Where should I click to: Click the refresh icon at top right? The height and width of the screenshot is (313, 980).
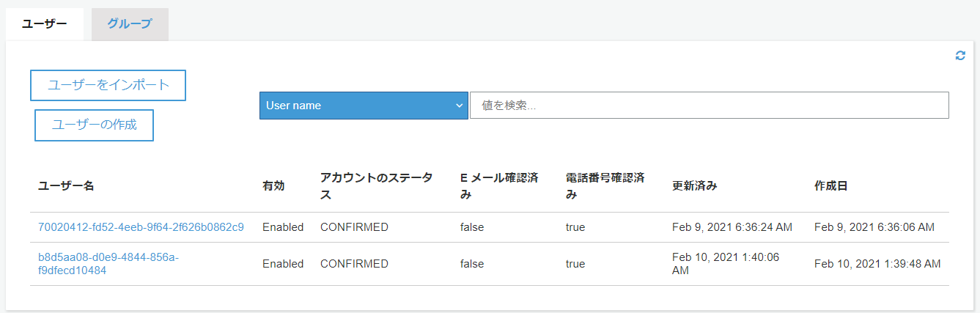960,56
